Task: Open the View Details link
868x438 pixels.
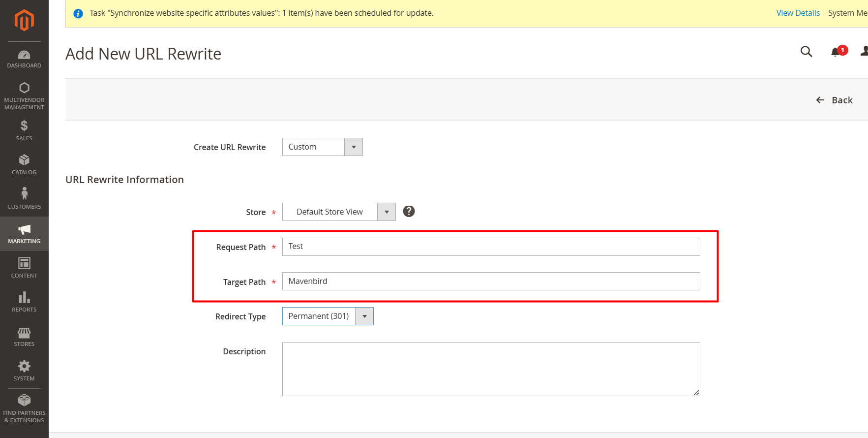Action: (x=798, y=13)
